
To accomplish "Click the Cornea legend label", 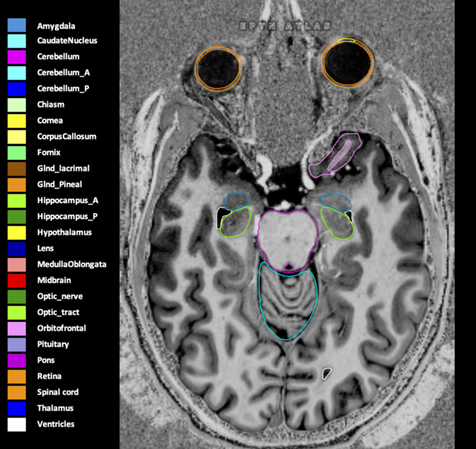I will pos(50,120).
